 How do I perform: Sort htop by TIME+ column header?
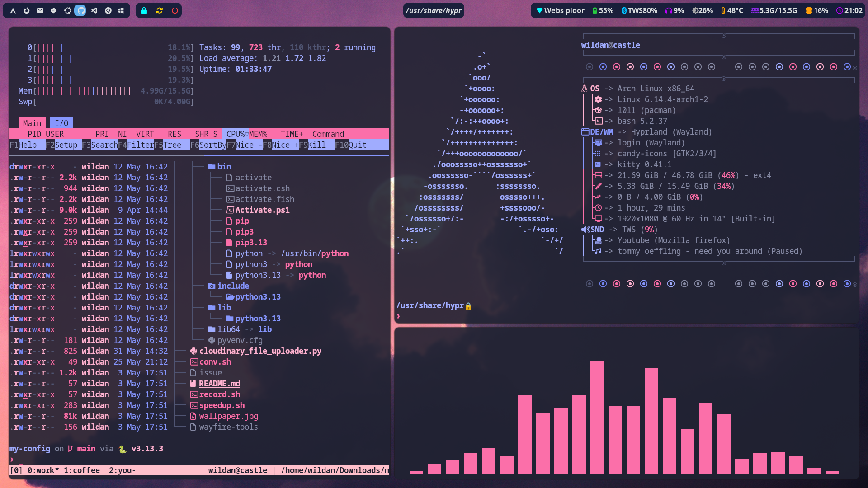[292, 134]
